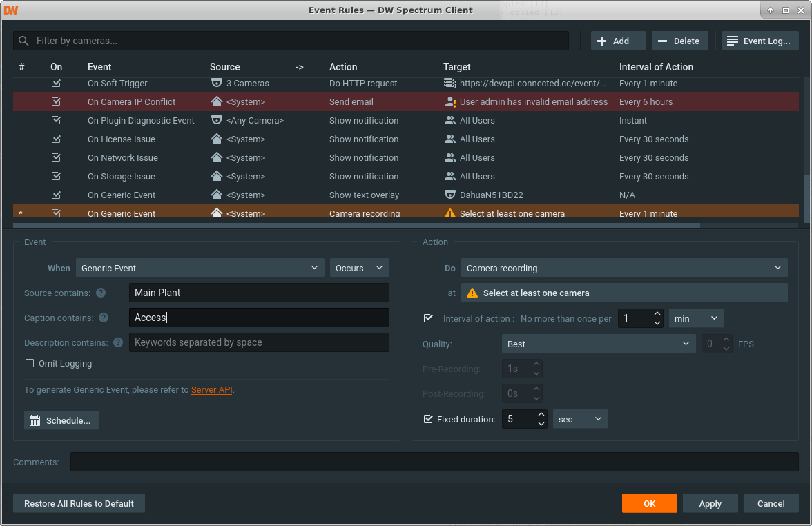Image resolution: width=812 pixels, height=526 pixels.
Task: Sort rules by Interval of Action header
Action: click(656, 67)
